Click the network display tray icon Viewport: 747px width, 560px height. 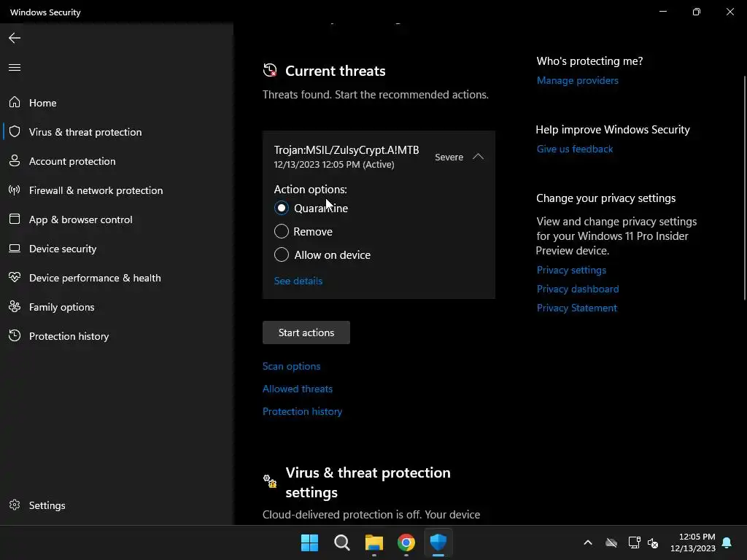[634, 542]
